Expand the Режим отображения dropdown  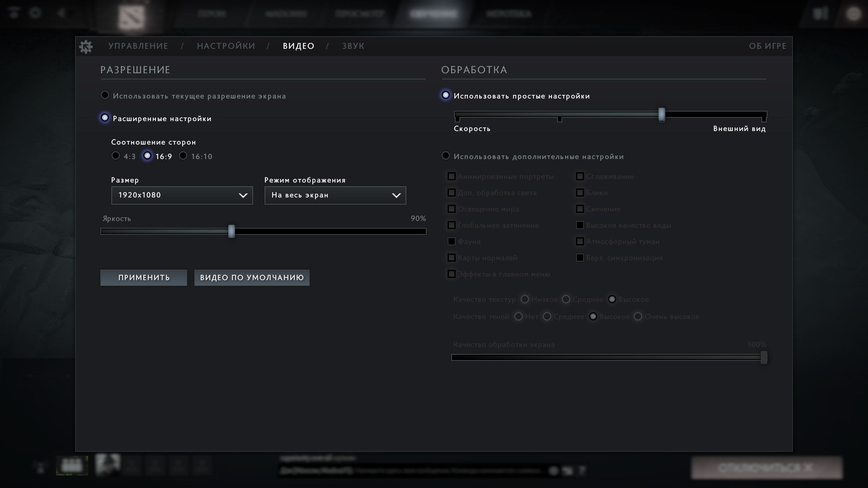click(x=335, y=195)
